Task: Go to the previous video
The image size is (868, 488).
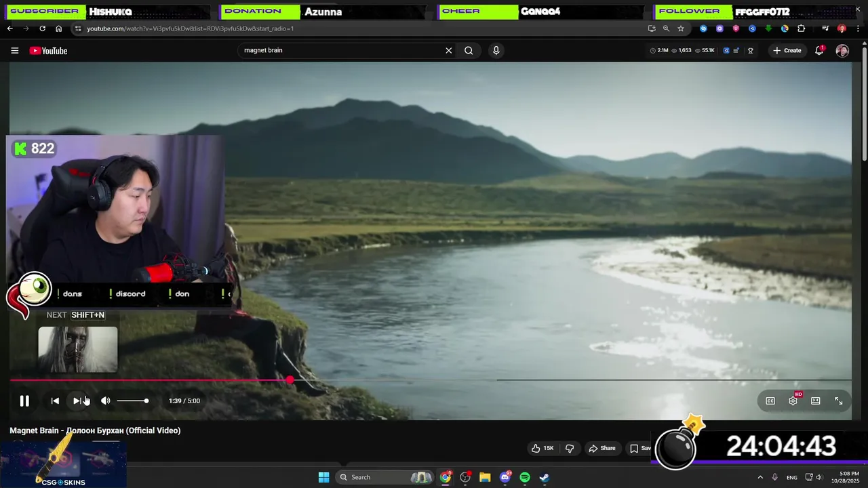Action: (x=55, y=401)
